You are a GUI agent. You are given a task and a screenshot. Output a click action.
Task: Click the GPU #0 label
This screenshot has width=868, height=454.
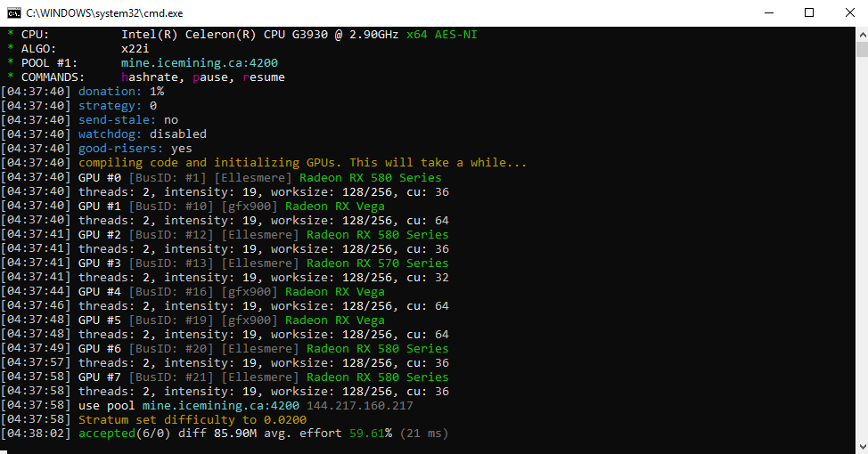coord(100,177)
